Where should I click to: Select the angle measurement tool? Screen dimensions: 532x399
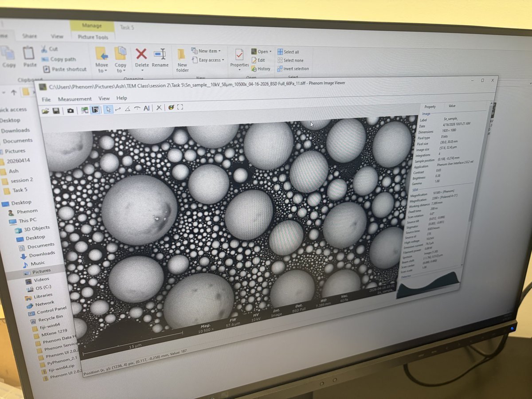click(127, 109)
